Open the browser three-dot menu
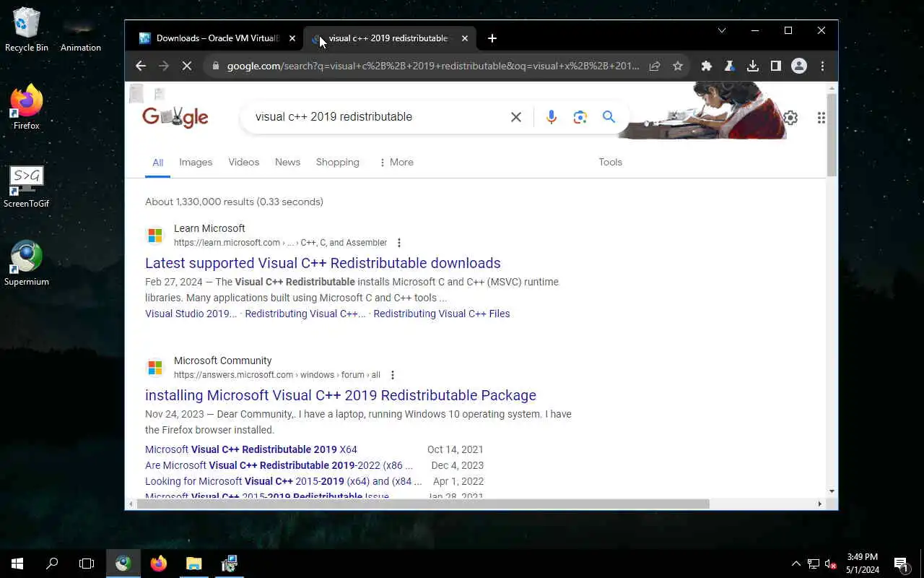This screenshot has height=578, width=924. tap(822, 66)
